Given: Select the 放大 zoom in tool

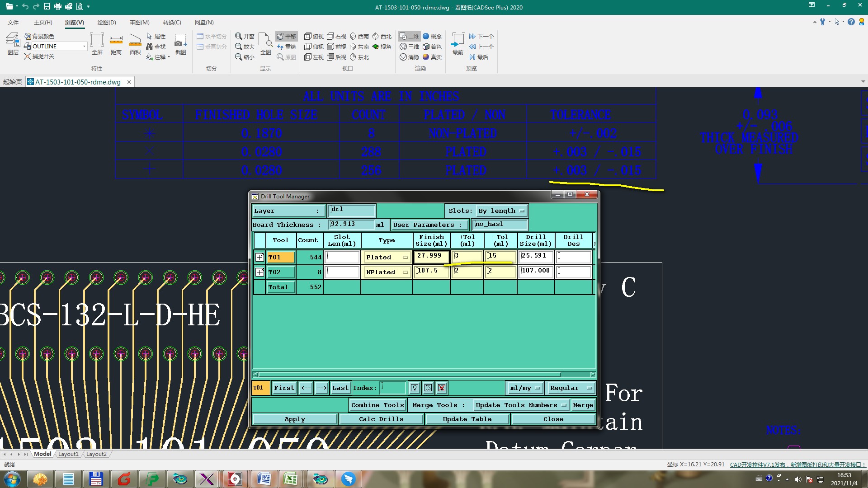Looking at the screenshot, I should pos(245,47).
